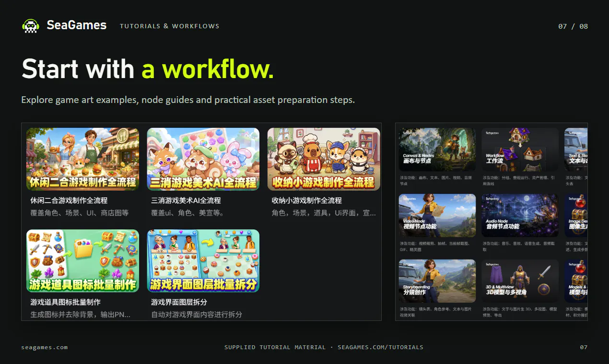609x364 pixels.
Task: Click description 生成图标并去除背景
Action: (x=80, y=315)
